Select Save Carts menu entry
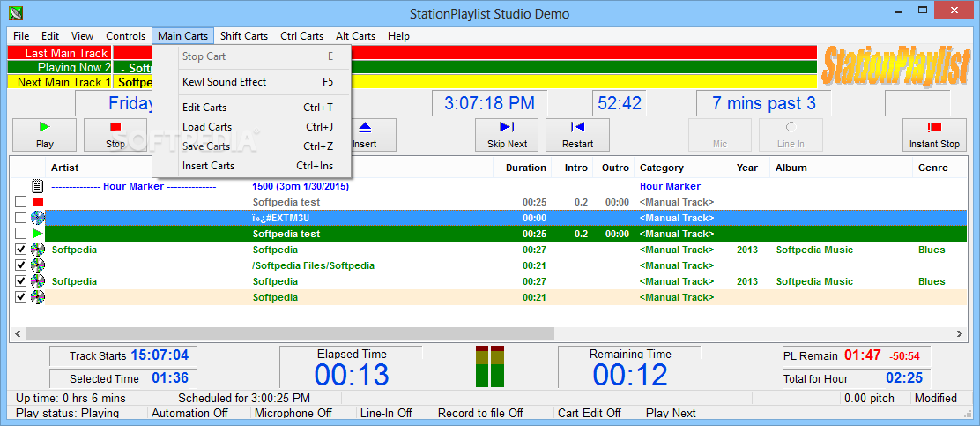 point(252,146)
